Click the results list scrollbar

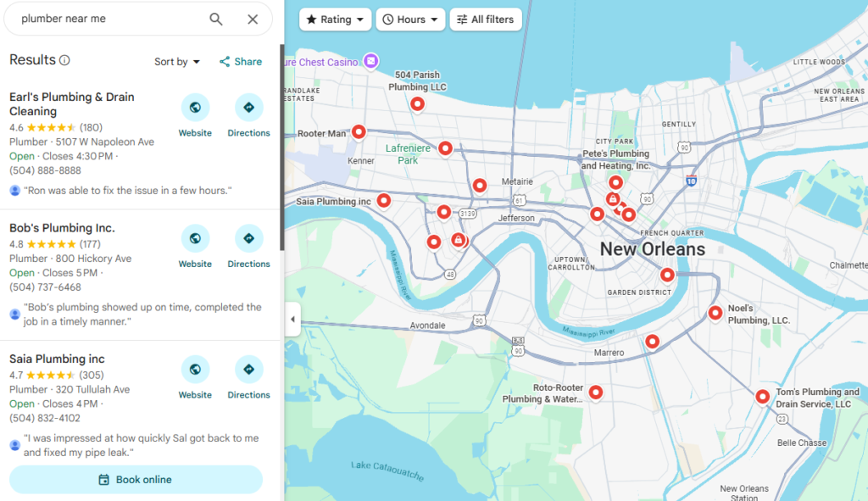tap(281, 148)
